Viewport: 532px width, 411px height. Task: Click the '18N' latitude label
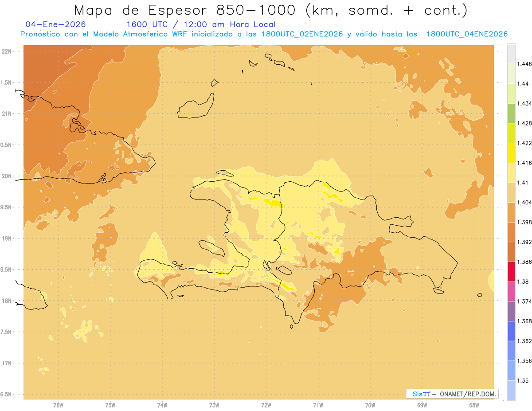coord(7,301)
